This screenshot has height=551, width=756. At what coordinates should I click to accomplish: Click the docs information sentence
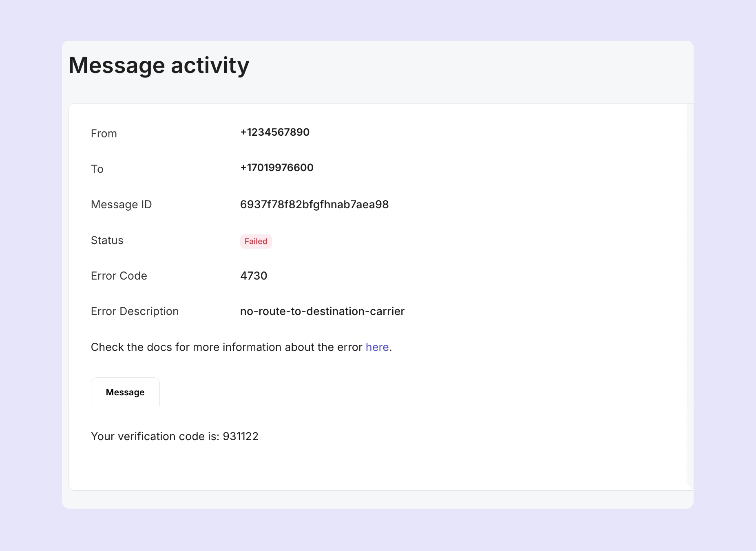pos(228,347)
